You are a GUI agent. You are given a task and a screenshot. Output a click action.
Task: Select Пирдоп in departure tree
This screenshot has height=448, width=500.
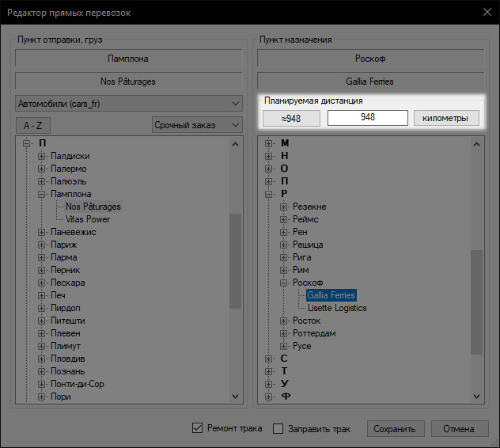point(66,308)
